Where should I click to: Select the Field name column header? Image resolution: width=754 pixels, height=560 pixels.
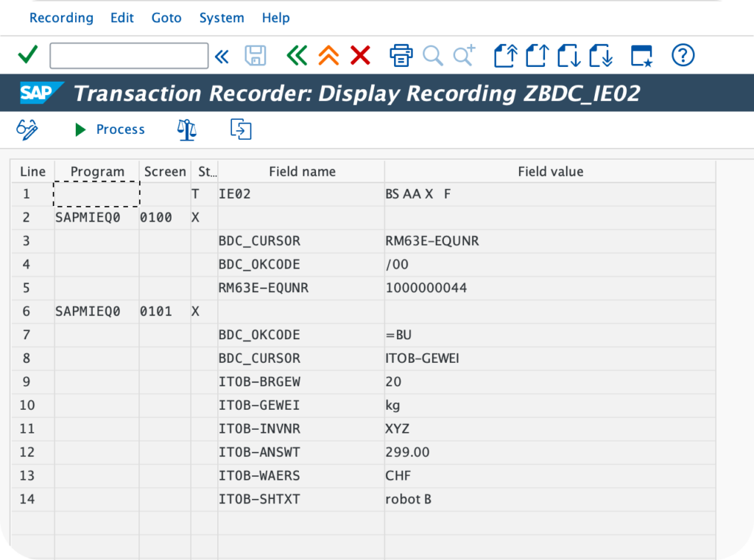(301, 171)
